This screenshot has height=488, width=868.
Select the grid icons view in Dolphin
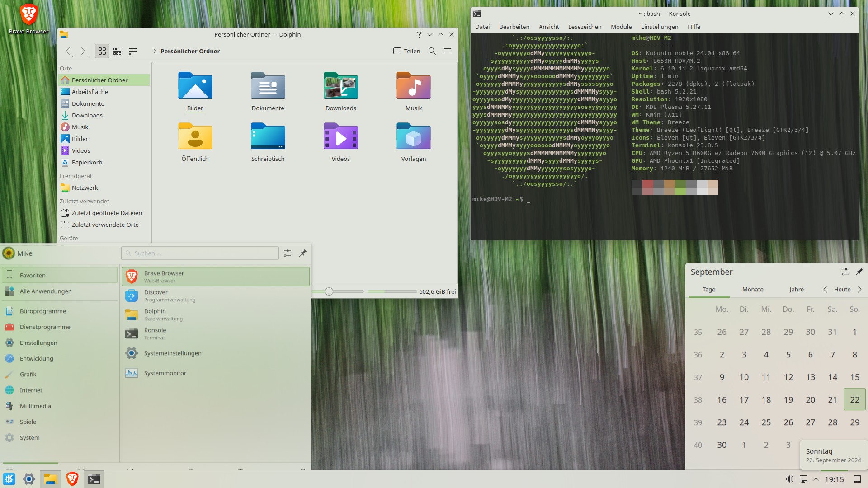pos(102,51)
